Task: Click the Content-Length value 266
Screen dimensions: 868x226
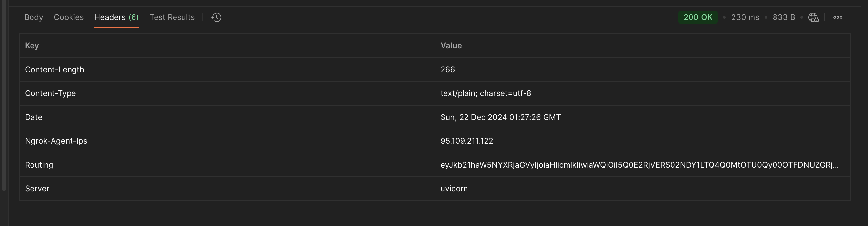Action: click(x=447, y=70)
